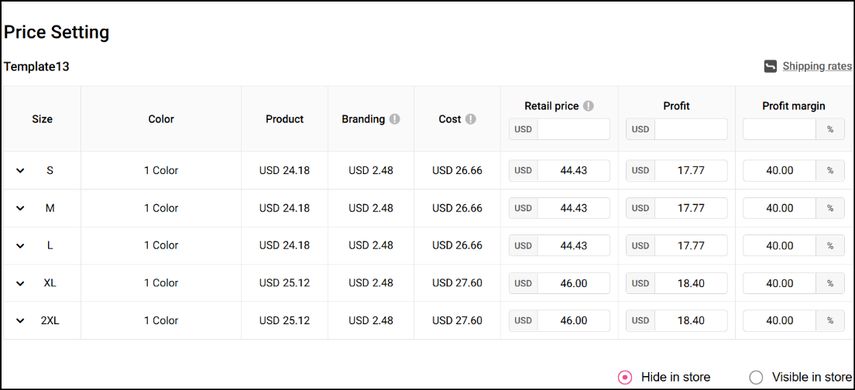
Task: Edit the profit margin for size M
Action: pos(780,208)
